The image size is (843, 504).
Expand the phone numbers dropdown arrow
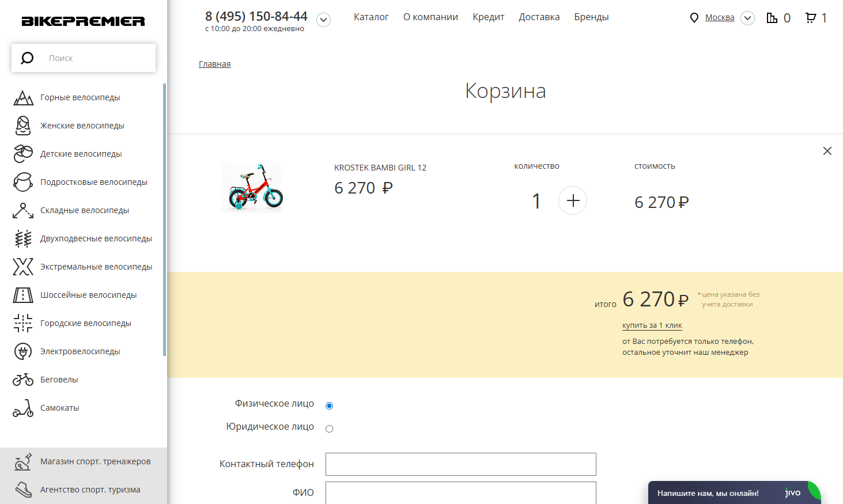(324, 20)
